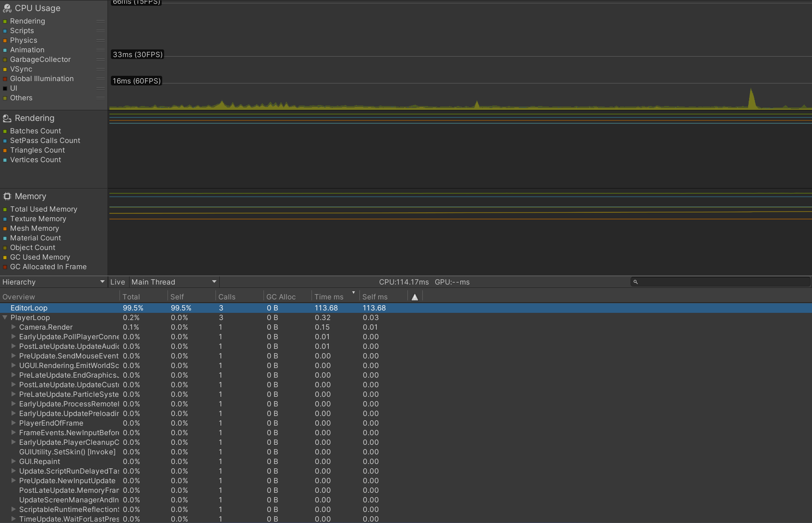This screenshot has height=523, width=812.
Task: Toggle the Scripts chart series square
Action: coord(5,31)
